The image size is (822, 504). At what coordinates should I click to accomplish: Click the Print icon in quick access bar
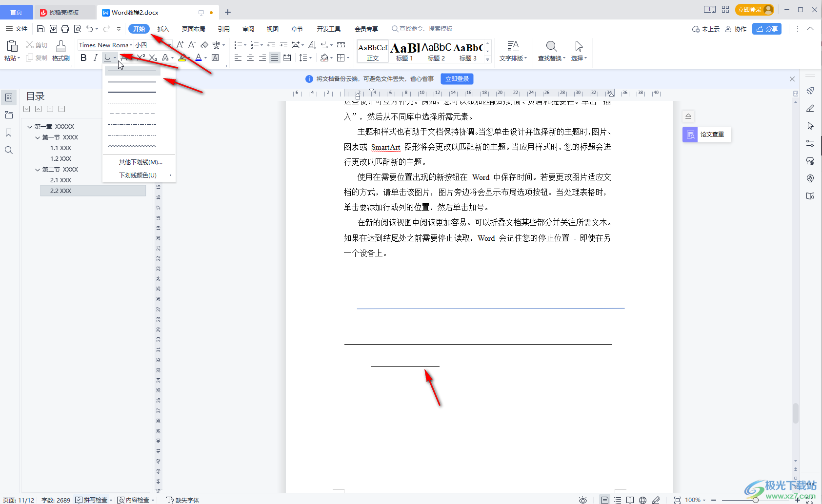[65, 29]
